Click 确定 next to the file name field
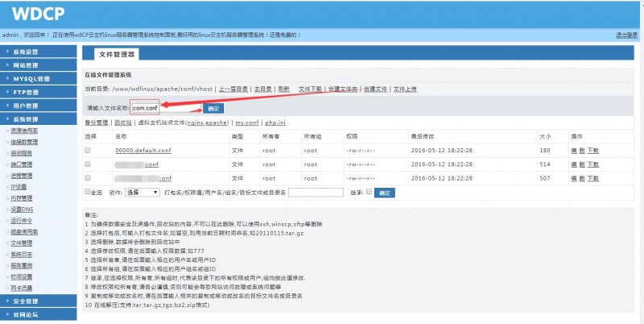Image resolution: width=644 pixels, height=324 pixels. click(213, 108)
